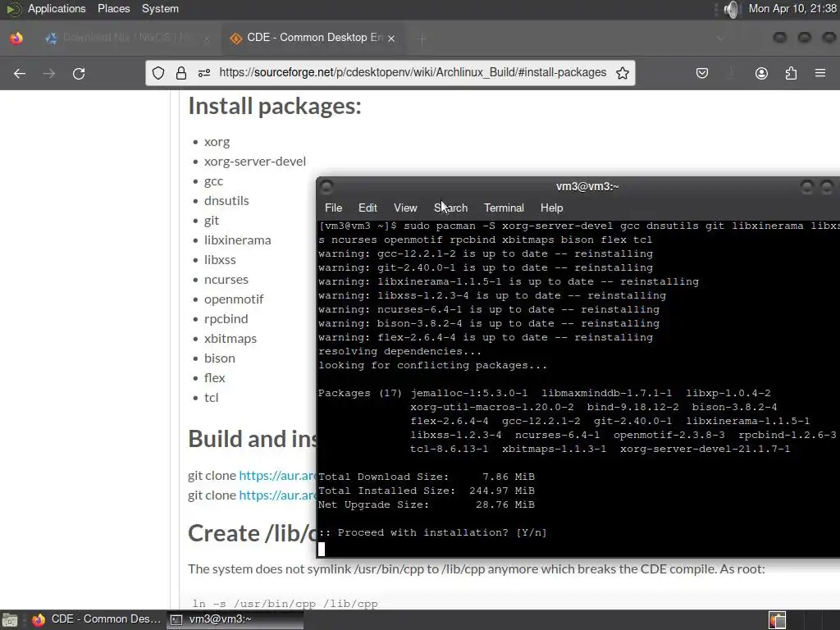Close the CDE tab
840x630 pixels.
(x=391, y=38)
